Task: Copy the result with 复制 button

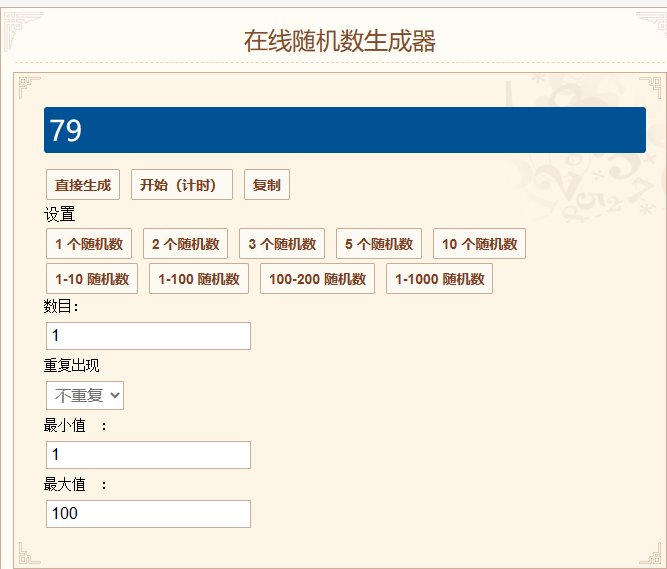Action: tap(267, 185)
